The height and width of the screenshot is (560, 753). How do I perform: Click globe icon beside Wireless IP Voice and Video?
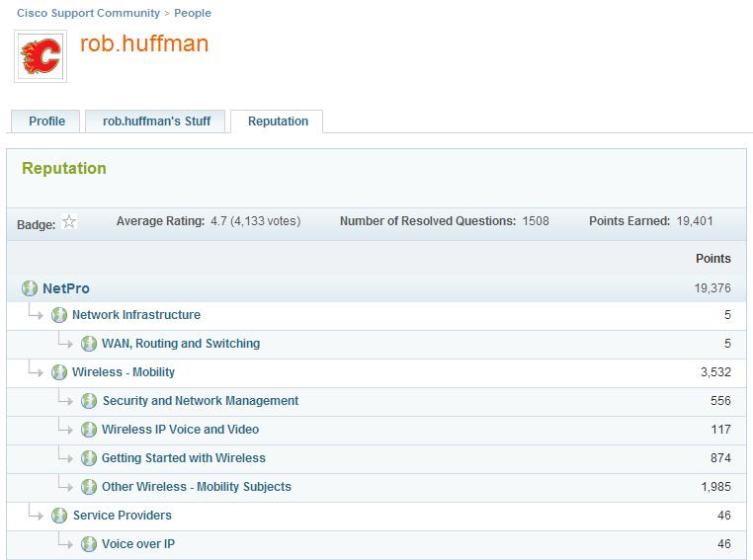(x=89, y=430)
